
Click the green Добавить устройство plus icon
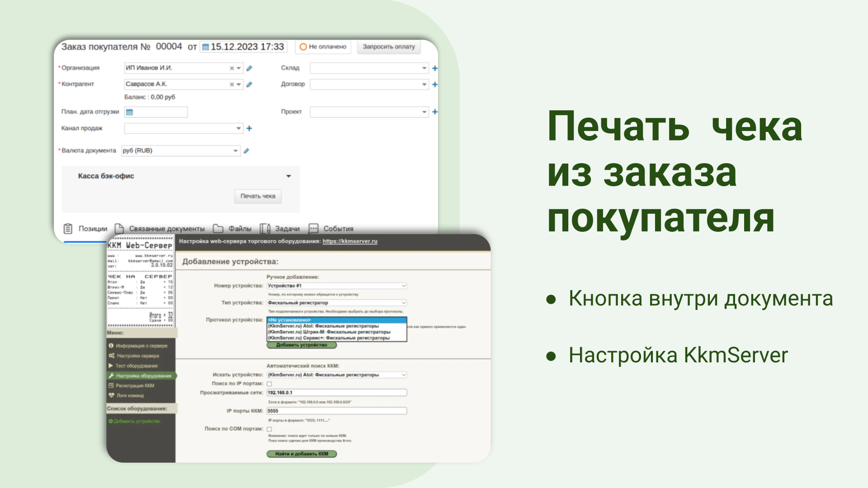pyautogui.click(x=111, y=421)
